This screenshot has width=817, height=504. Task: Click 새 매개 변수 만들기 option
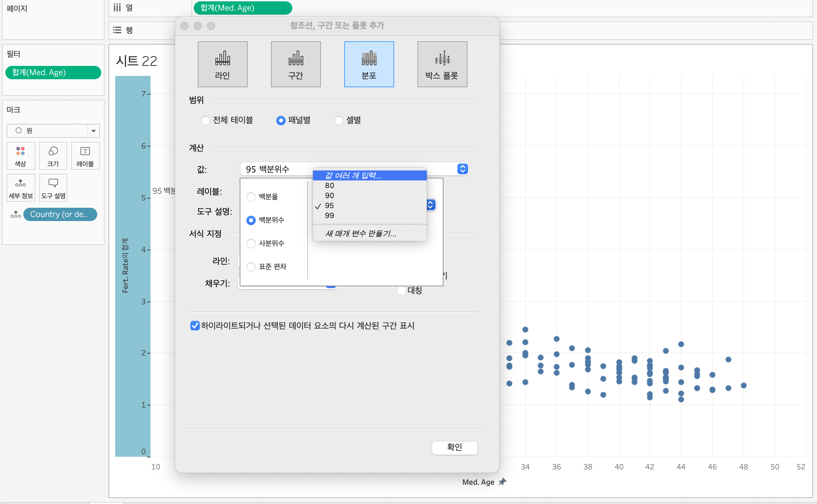click(x=361, y=233)
